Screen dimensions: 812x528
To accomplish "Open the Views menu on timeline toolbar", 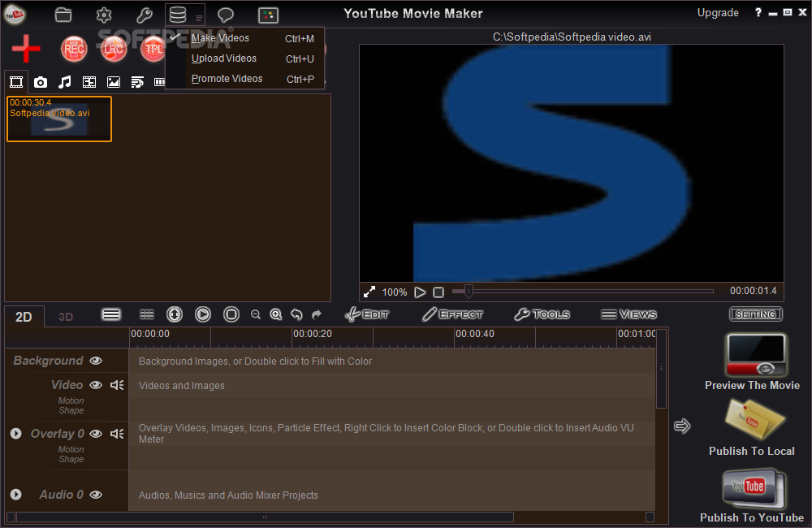I will (x=629, y=314).
